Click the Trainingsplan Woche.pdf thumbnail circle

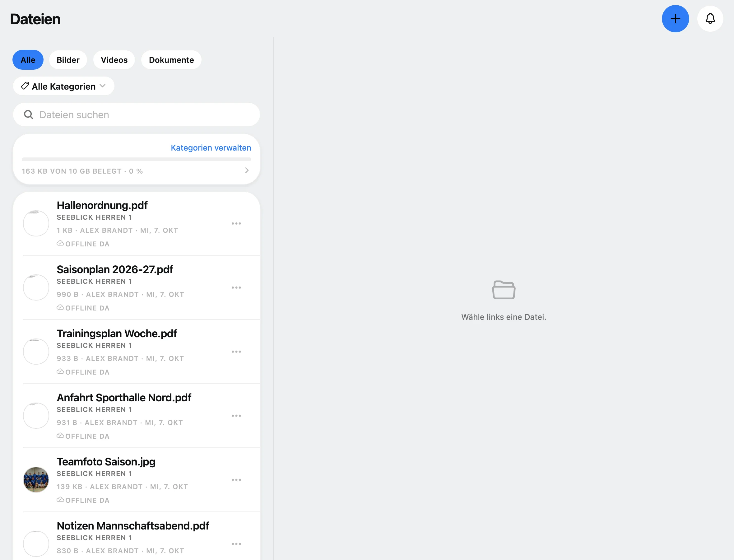click(x=36, y=352)
